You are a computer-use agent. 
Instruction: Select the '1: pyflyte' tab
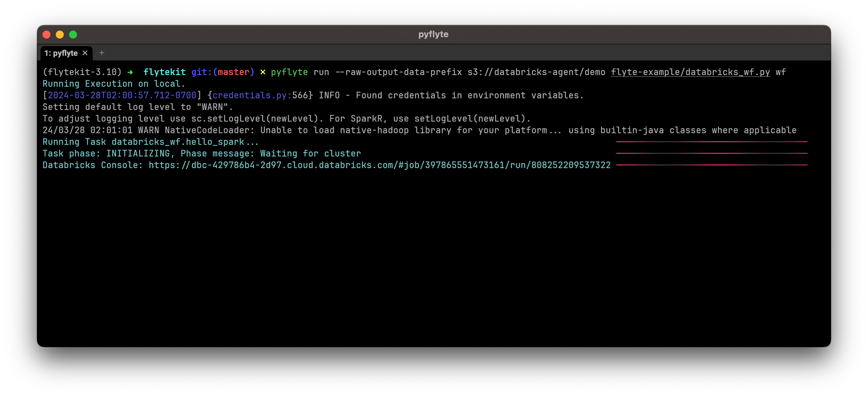tap(61, 53)
